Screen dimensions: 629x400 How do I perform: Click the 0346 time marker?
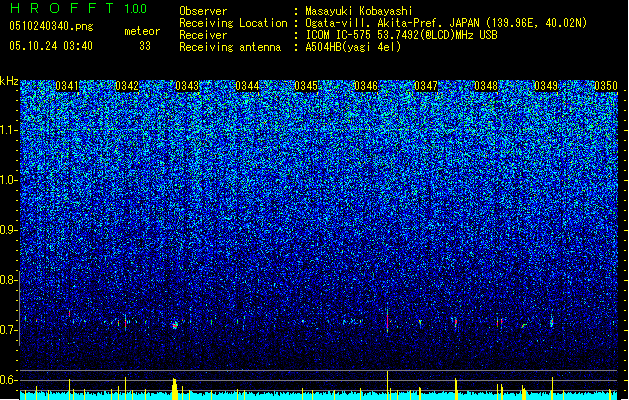pyautogui.click(x=366, y=86)
